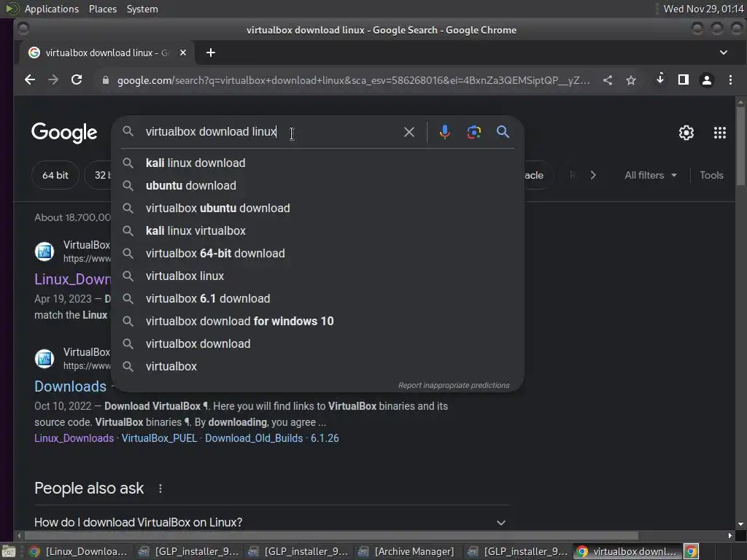Viewport: 747px width, 560px height.
Task: Open the 6.1.26 sitelink
Action: [x=325, y=438]
